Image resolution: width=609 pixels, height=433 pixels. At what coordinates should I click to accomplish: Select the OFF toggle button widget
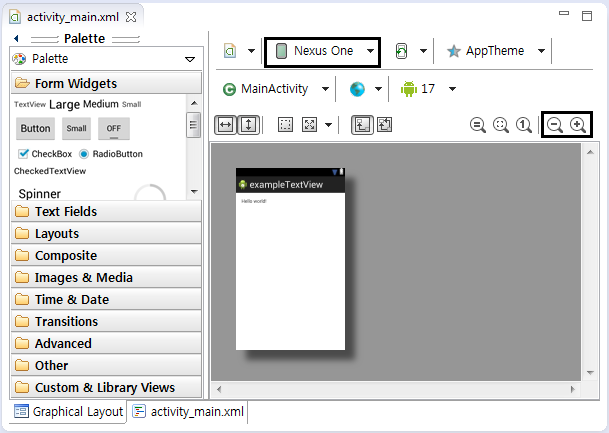click(x=114, y=129)
